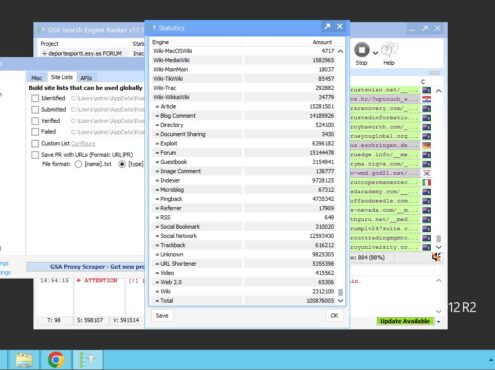Click the Stop button icon

point(362,50)
